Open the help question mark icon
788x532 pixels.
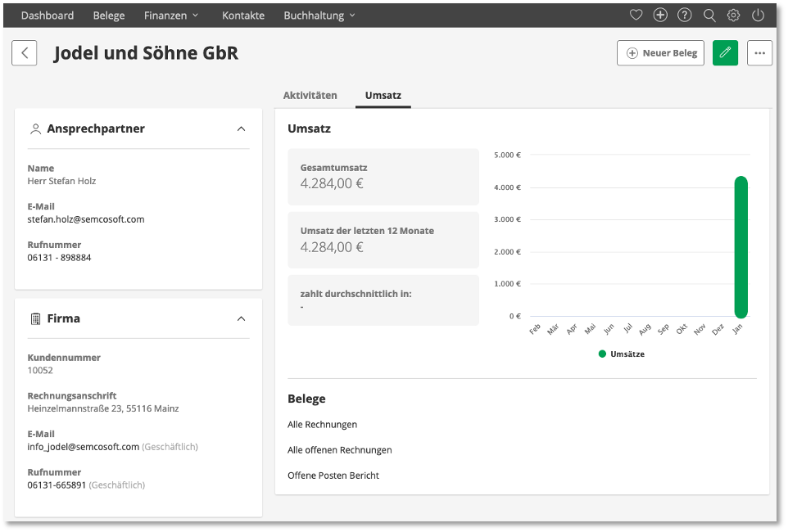tap(684, 15)
